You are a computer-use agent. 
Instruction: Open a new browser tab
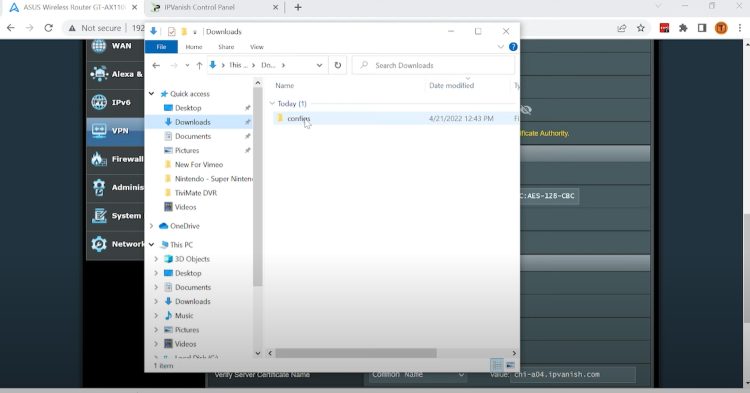pos(298,7)
